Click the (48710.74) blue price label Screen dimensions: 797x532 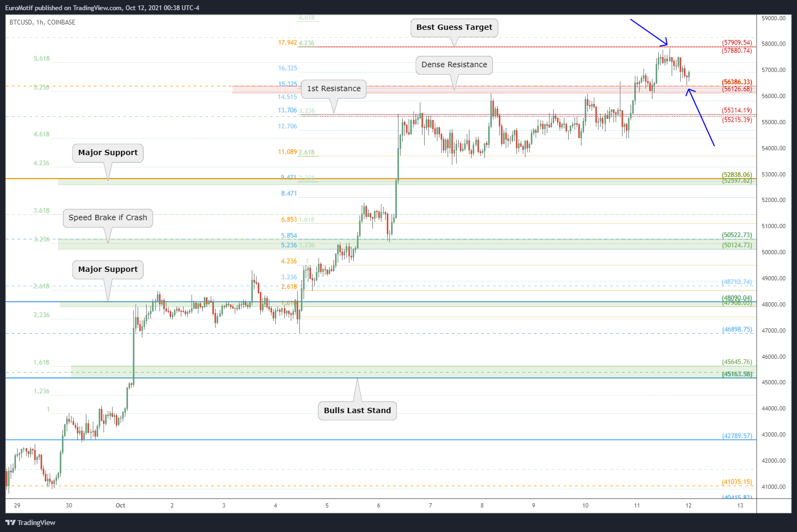coord(737,282)
